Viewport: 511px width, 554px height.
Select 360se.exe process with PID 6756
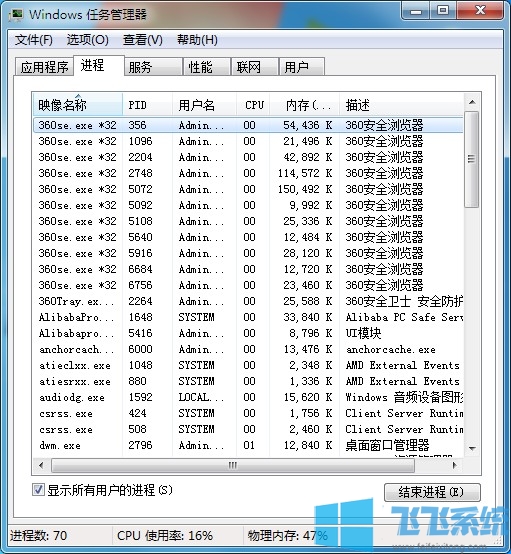pyautogui.click(x=248, y=285)
